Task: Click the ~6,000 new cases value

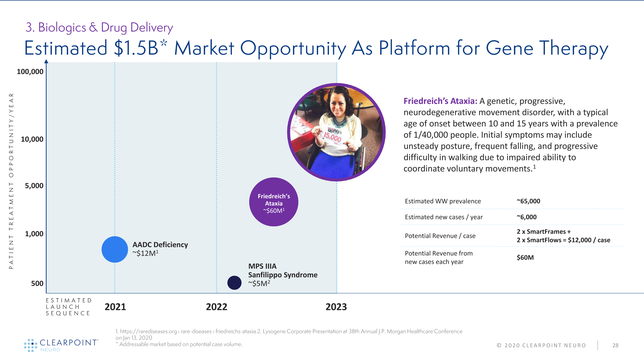Action: (526, 217)
